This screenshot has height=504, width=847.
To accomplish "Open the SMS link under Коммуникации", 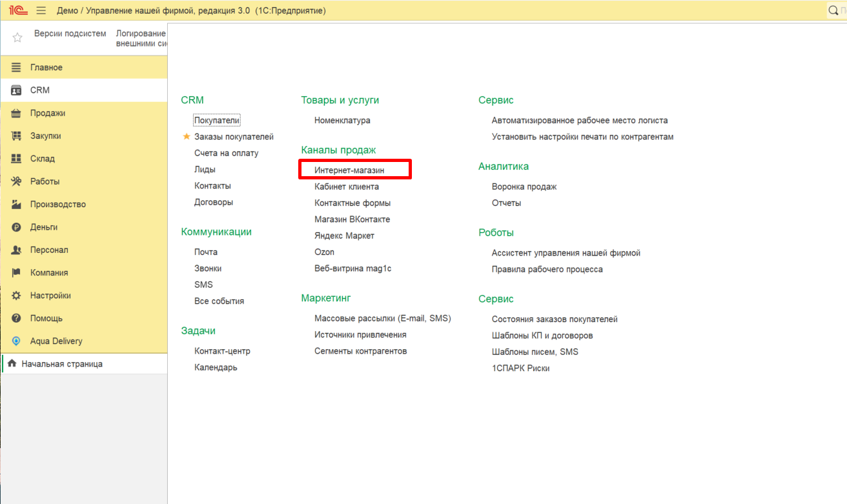I will click(203, 285).
